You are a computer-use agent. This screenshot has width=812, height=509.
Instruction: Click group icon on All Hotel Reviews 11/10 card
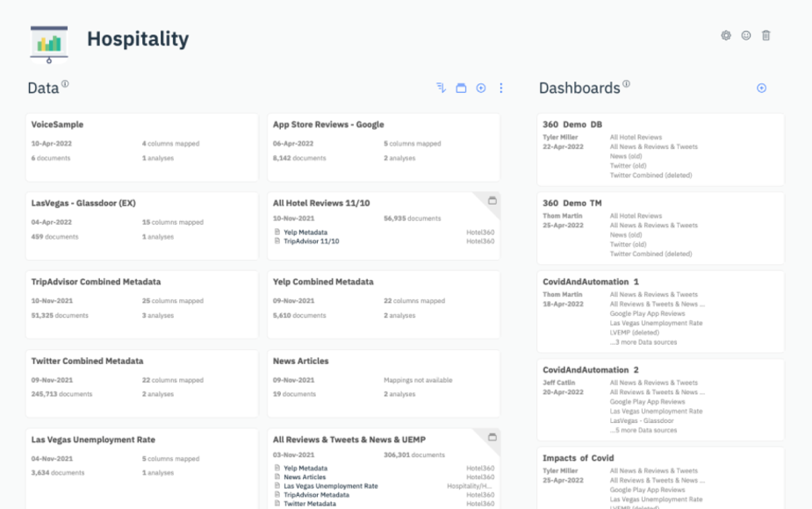coord(492,200)
